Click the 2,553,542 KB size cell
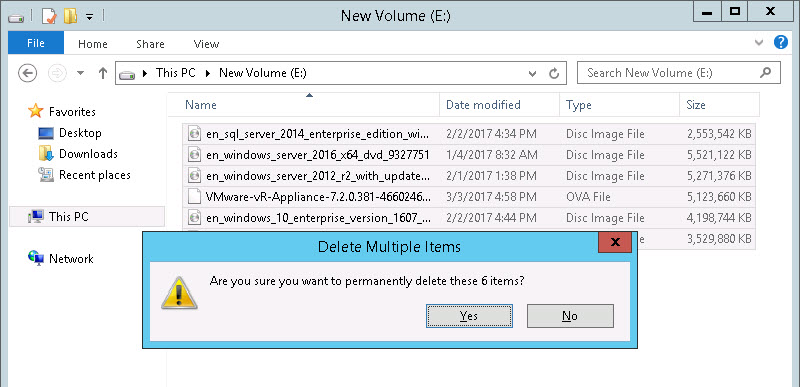800x387 pixels. point(719,134)
